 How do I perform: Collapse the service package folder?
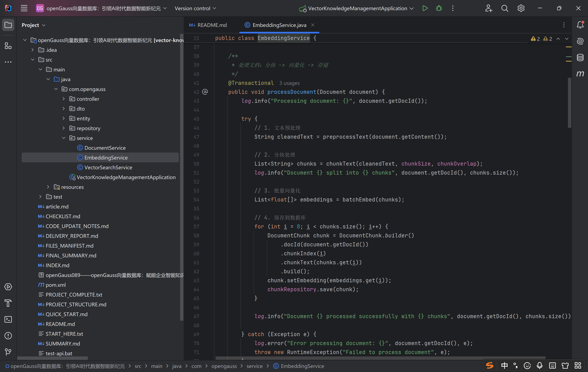click(x=64, y=138)
